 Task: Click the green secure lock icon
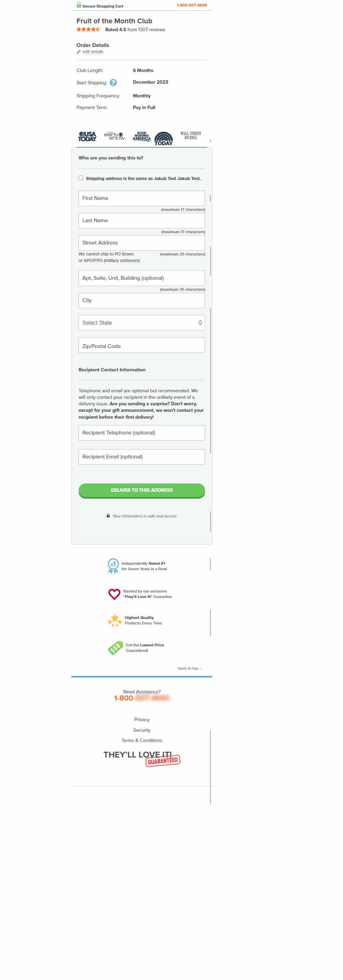[79, 5]
